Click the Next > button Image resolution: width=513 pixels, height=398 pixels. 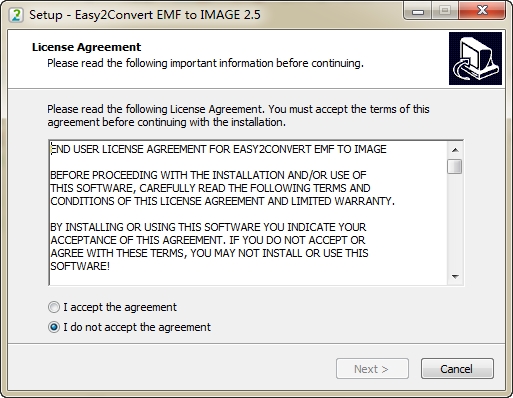pyautogui.click(x=372, y=369)
